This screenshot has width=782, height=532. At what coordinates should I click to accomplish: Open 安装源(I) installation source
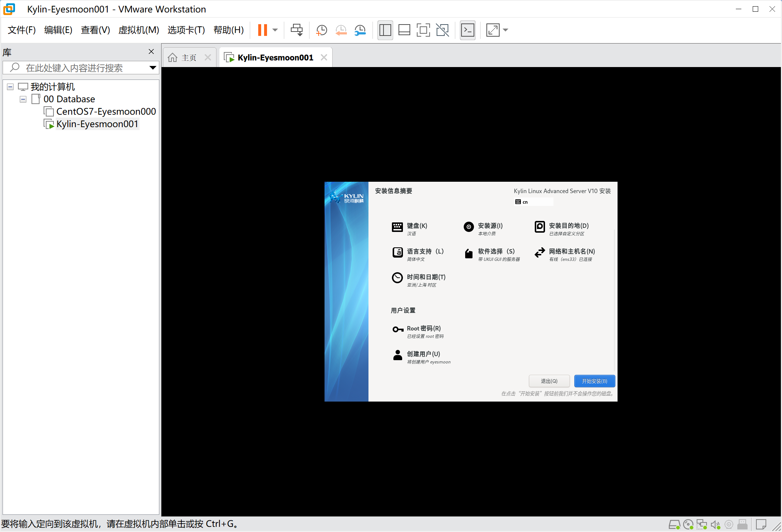[483, 229]
